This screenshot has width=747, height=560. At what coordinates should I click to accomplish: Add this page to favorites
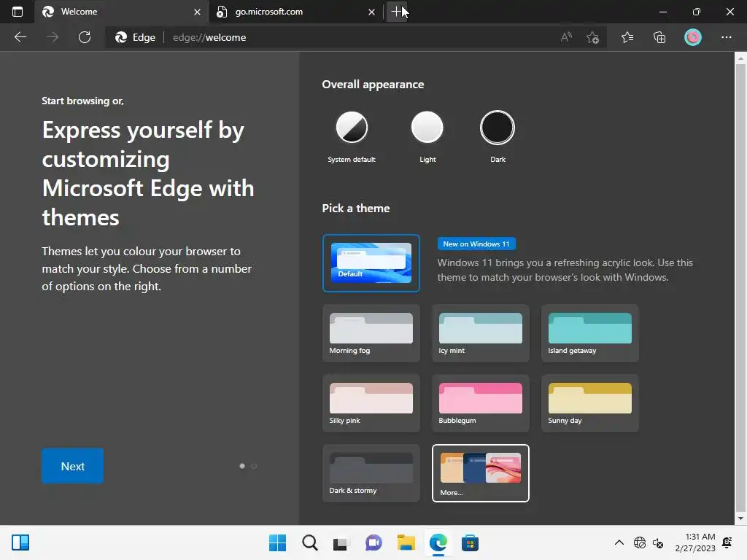coord(592,37)
